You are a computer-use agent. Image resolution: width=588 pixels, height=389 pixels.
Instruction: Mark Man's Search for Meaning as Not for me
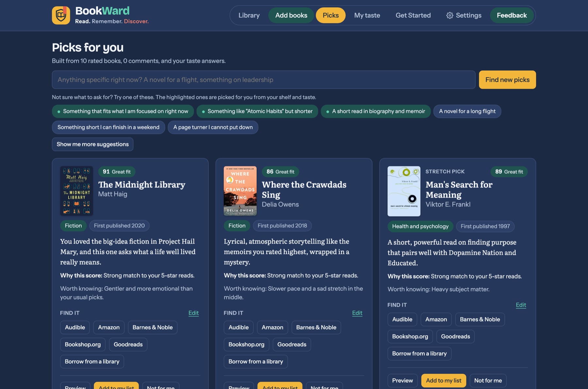point(488,381)
